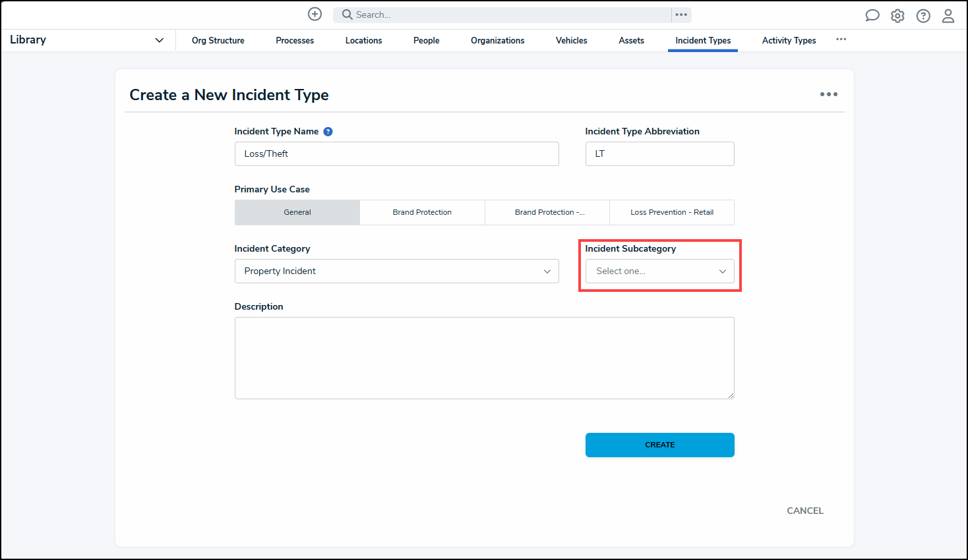Open the overflow menu after Activity Types
Screen dimensions: 968x560
tap(841, 40)
